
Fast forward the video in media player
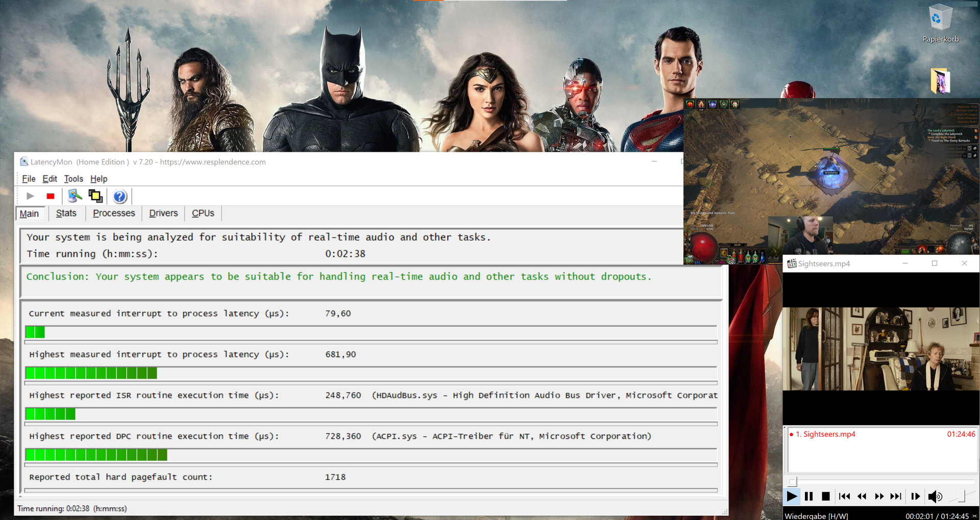coord(879,496)
